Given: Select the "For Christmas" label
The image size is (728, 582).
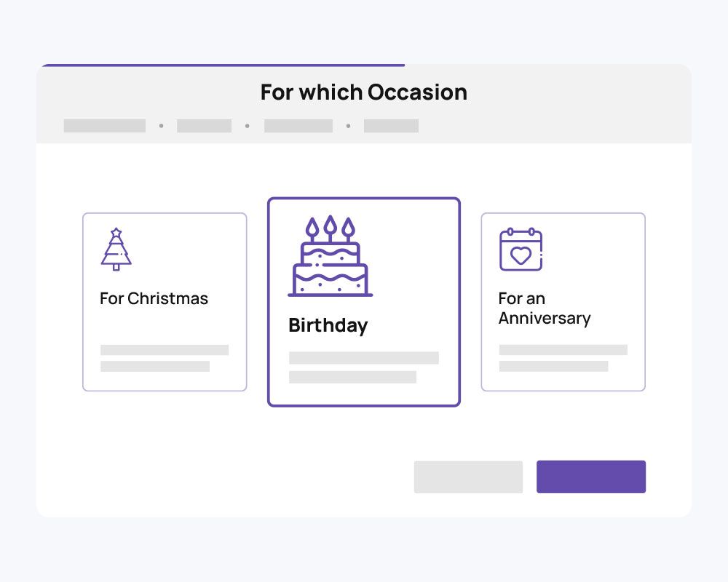Looking at the screenshot, I should 154,298.
